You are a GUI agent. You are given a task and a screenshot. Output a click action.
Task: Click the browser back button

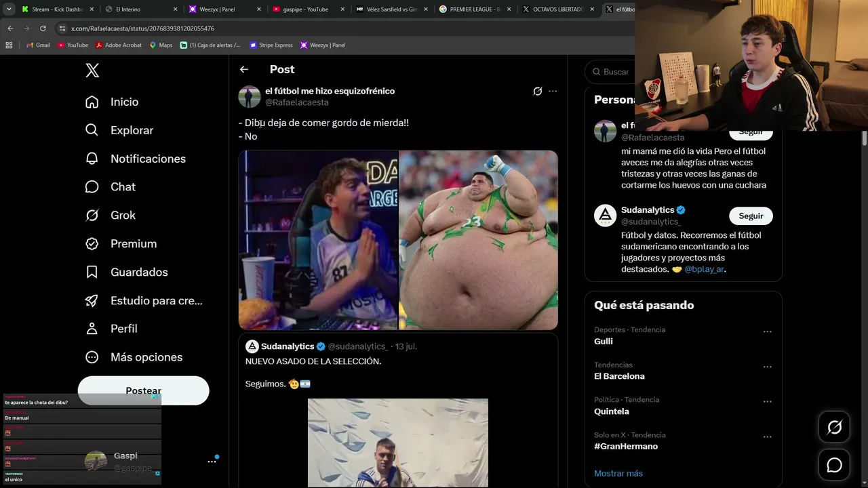(10, 28)
